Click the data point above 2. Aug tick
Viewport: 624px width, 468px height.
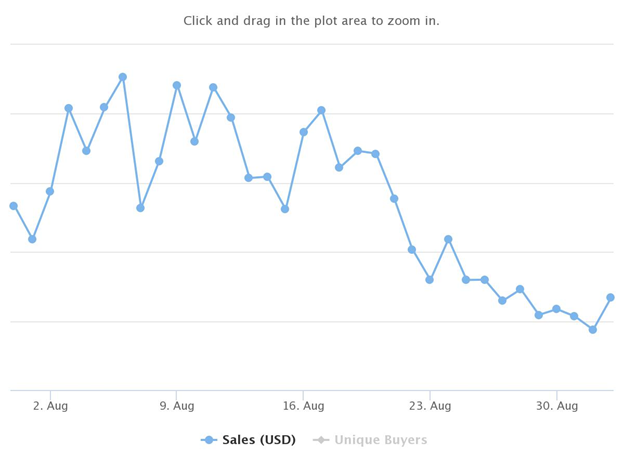[x=50, y=191]
